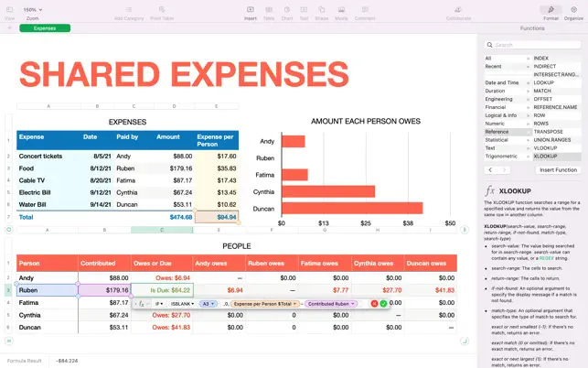
Task: Select the Logical & Info category
Action: point(508,115)
